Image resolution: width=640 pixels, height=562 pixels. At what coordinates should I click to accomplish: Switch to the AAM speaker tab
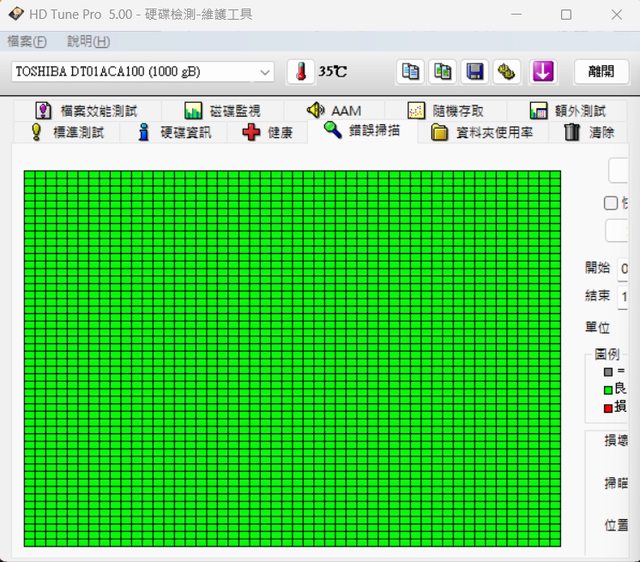coord(334,110)
